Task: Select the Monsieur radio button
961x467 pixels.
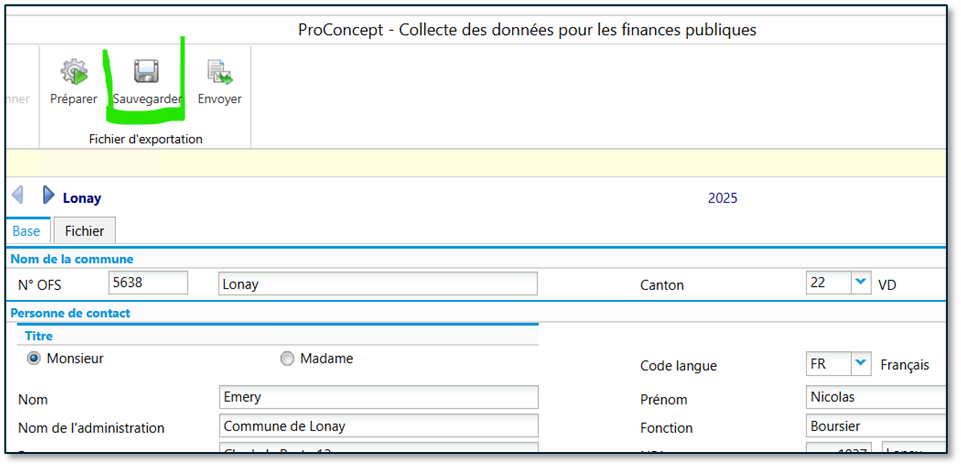Action: click(34, 358)
